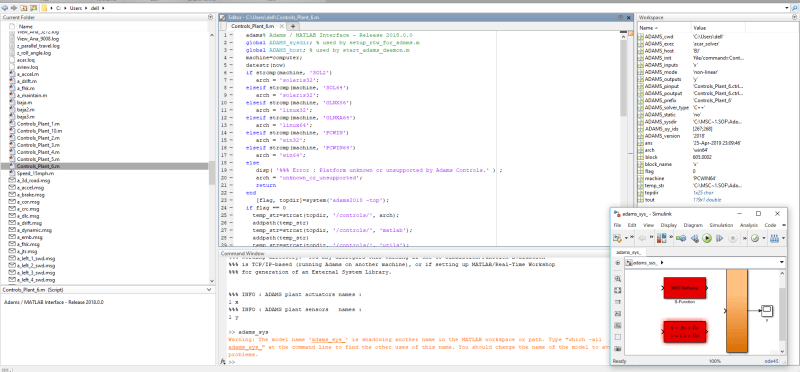Open Simulink View menu

click(x=648, y=225)
